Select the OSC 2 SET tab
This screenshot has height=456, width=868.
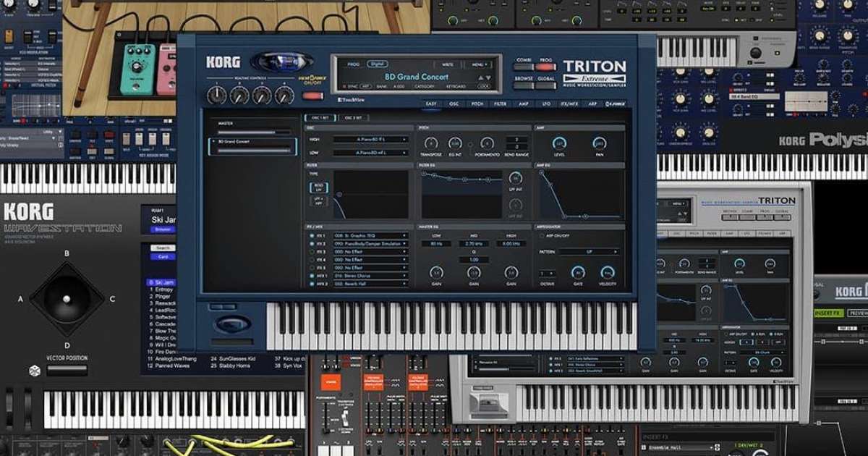pos(354,117)
